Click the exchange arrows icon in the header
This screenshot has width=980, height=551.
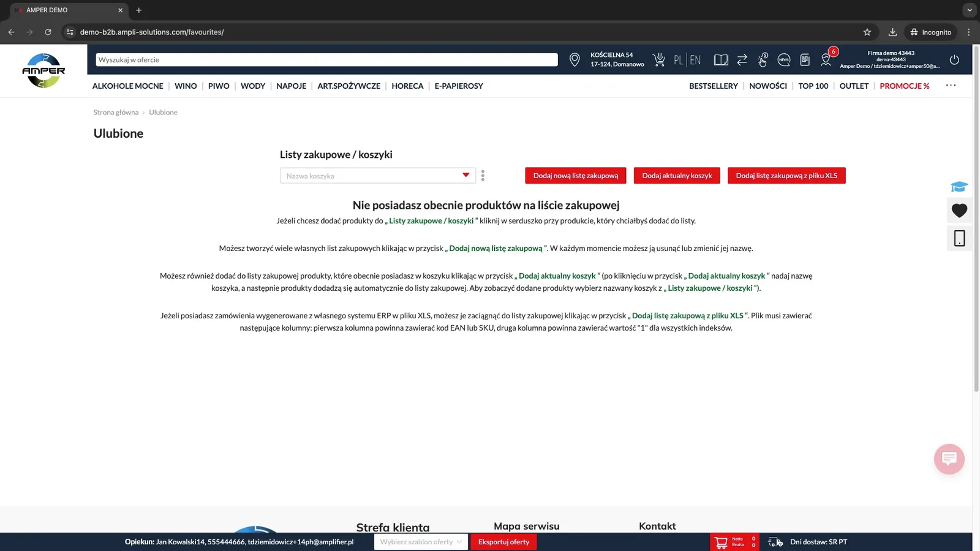tap(742, 59)
